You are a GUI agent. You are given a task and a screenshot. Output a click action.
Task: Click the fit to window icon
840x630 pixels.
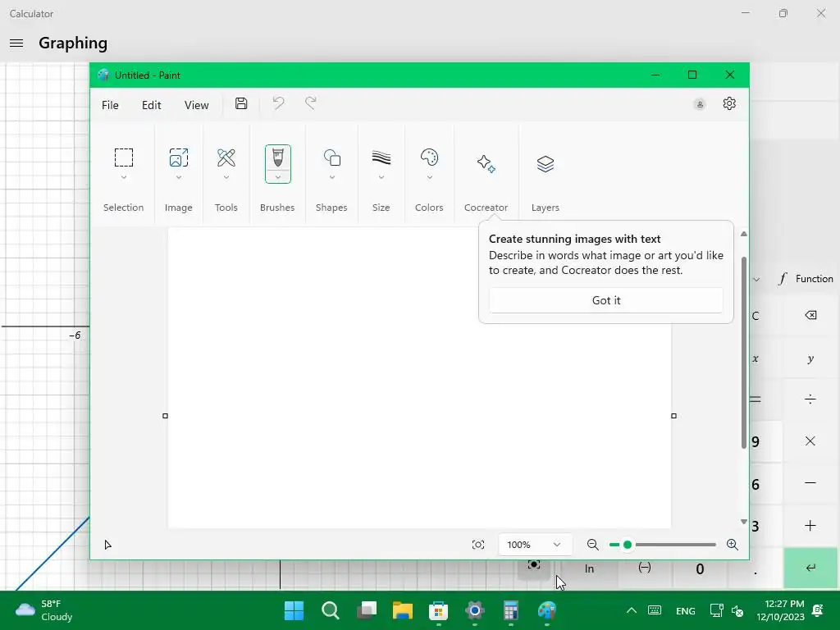tap(478, 545)
